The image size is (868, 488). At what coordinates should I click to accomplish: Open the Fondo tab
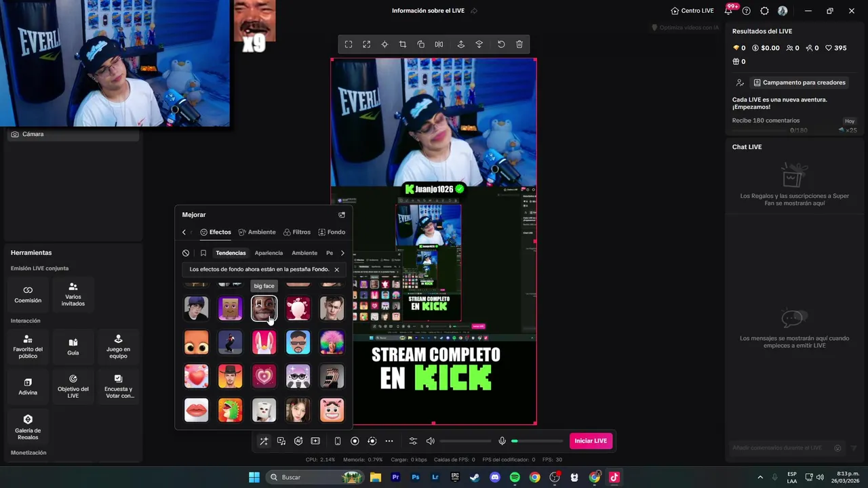click(x=332, y=232)
